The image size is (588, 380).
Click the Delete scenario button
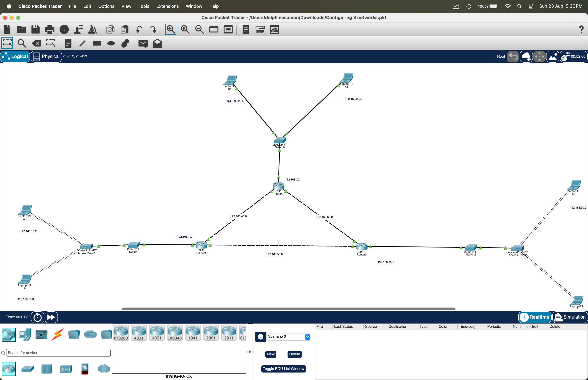point(294,354)
